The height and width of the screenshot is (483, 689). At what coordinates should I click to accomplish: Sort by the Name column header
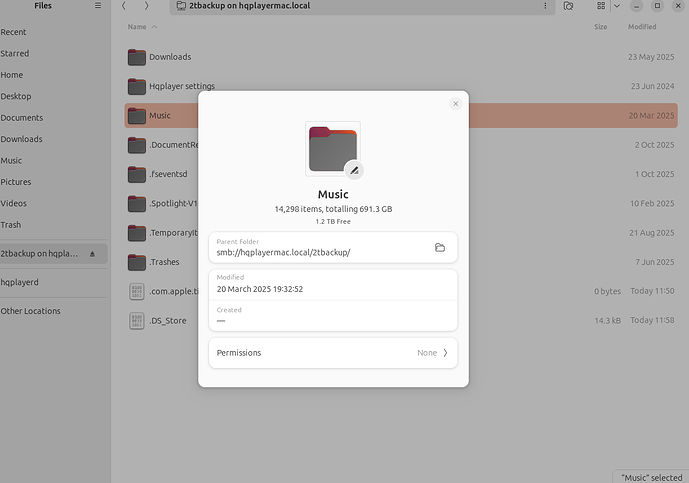coord(137,27)
